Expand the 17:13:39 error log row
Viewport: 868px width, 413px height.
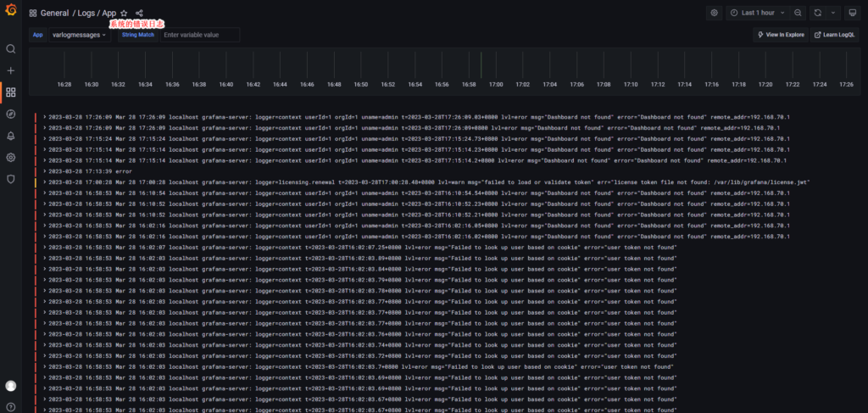pos(44,170)
